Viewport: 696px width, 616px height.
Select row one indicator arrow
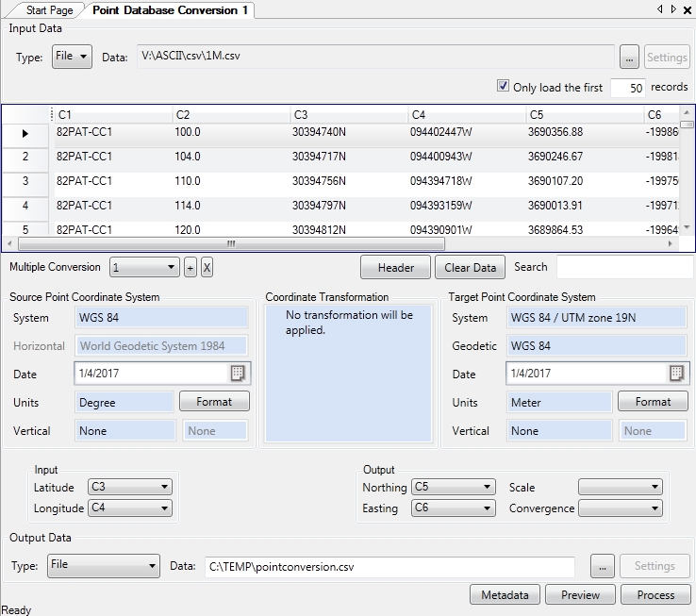[x=25, y=133]
